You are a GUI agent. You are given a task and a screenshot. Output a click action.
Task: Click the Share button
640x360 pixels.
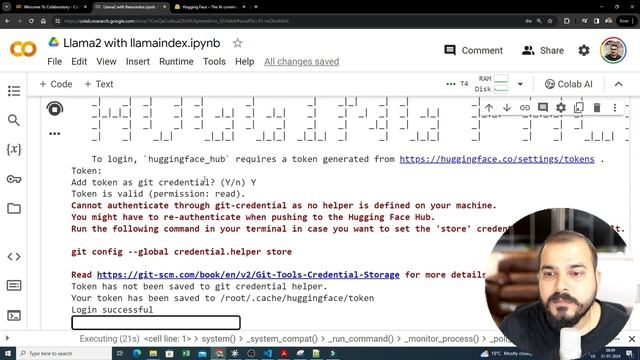click(x=543, y=50)
